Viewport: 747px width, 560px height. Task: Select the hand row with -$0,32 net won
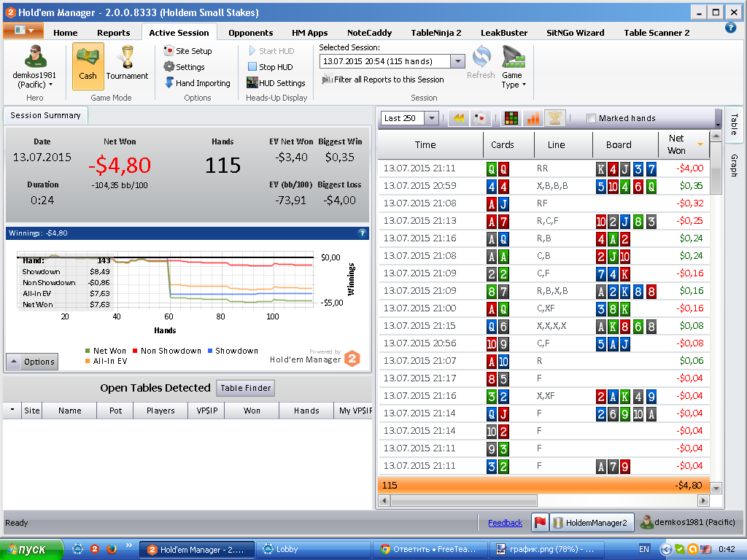543,203
